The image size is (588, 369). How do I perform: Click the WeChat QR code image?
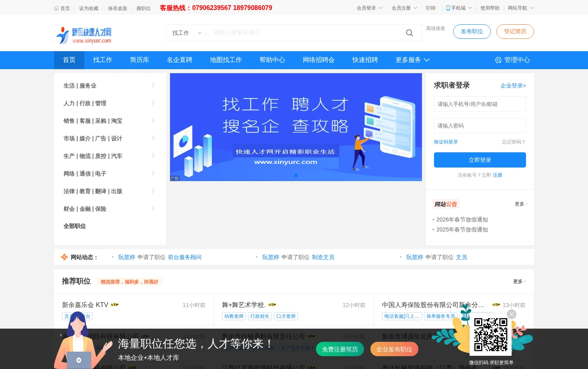coord(490,335)
